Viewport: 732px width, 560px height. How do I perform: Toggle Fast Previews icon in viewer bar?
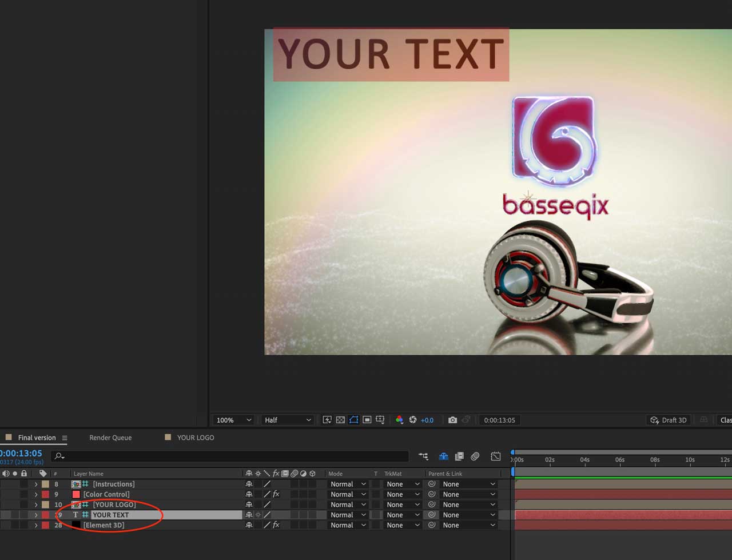click(x=327, y=420)
